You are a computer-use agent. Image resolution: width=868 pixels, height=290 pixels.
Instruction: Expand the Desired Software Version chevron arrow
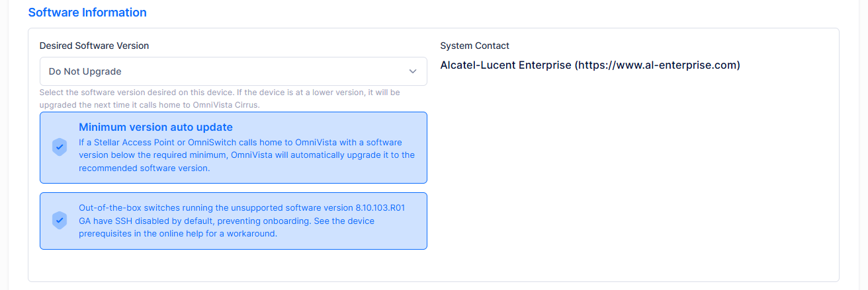(x=413, y=71)
